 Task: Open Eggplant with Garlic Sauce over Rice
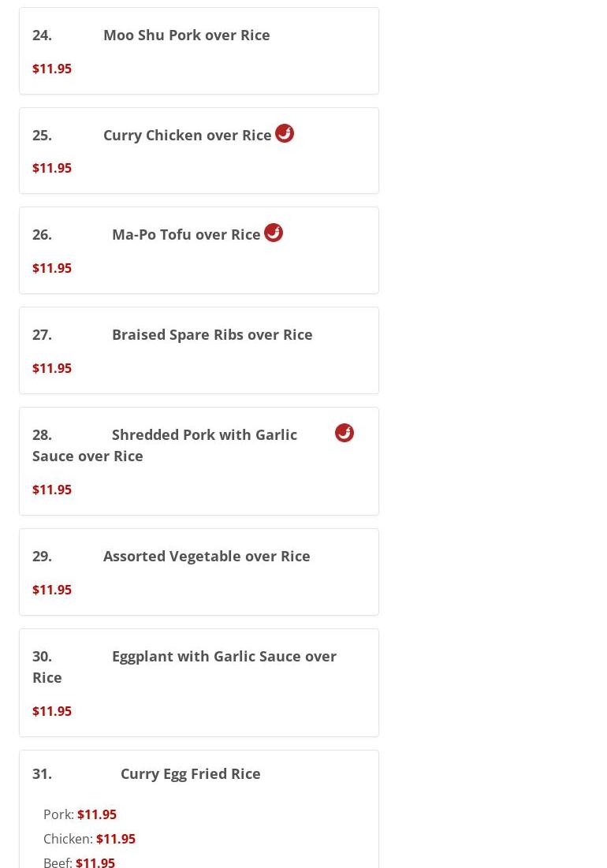point(223,656)
